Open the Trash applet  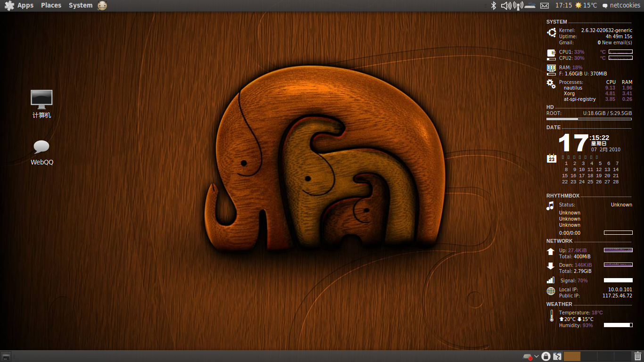(638, 356)
